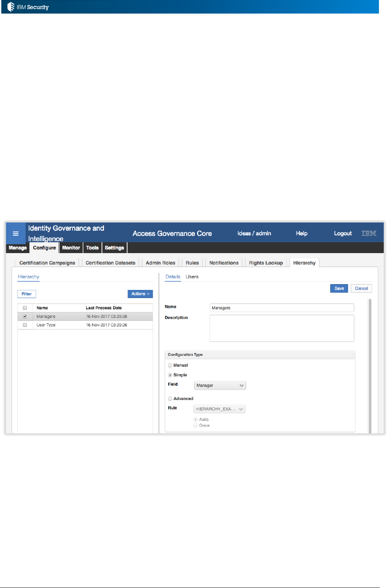Switch to Admin Roles tab
This screenshot has width=388, height=588.
[160, 263]
